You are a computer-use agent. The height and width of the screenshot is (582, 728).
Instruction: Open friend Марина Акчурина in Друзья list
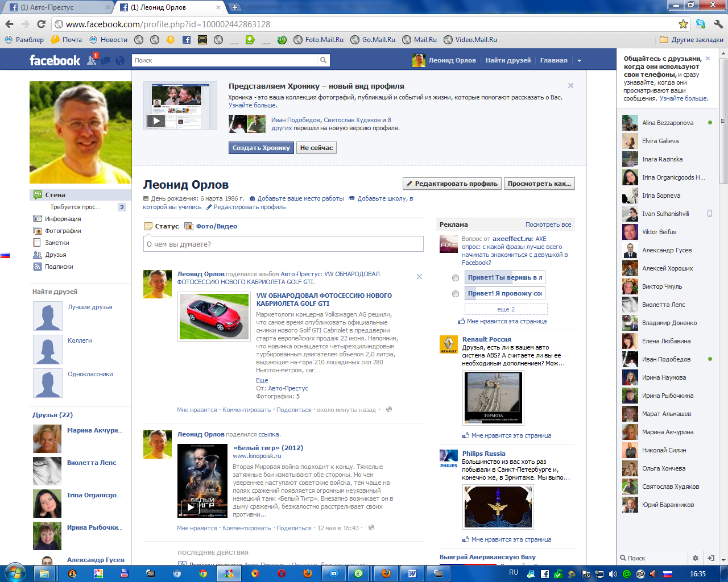coord(95,430)
